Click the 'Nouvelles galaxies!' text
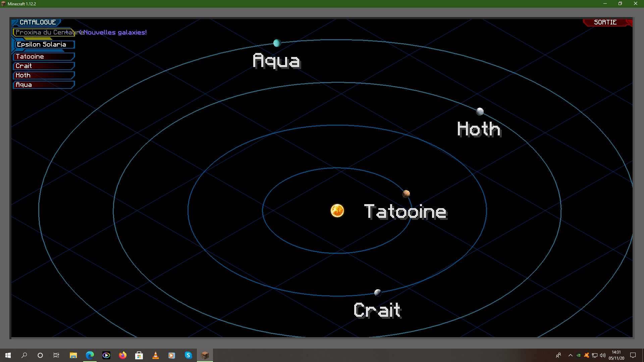Viewport: 644px width, 362px height. point(115,32)
